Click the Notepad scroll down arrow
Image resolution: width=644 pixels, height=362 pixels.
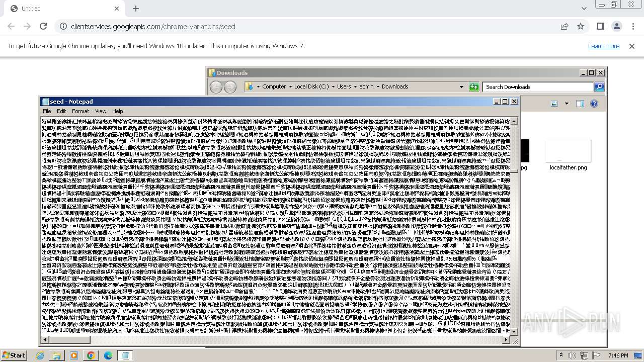pos(514,331)
